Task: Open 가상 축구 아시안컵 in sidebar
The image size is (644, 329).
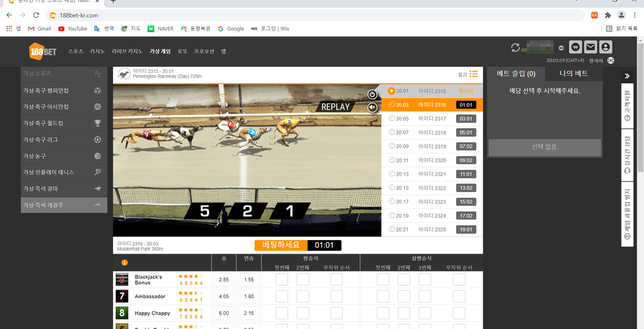Action: [x=64, y=107]
